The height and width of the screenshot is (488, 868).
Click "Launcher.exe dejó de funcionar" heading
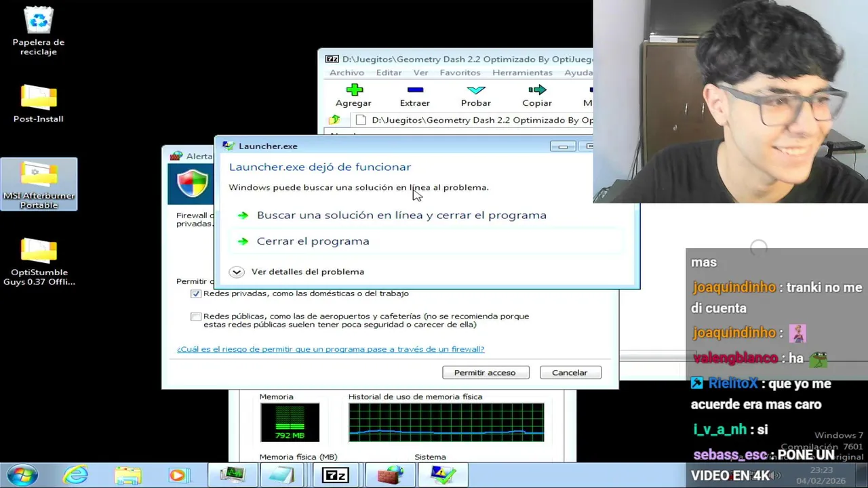[x=320, y=167]
